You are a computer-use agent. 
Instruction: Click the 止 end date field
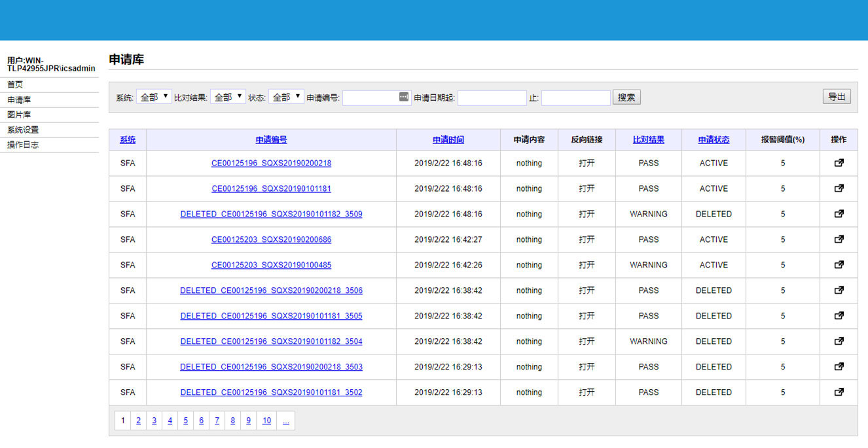pos(576,98)
